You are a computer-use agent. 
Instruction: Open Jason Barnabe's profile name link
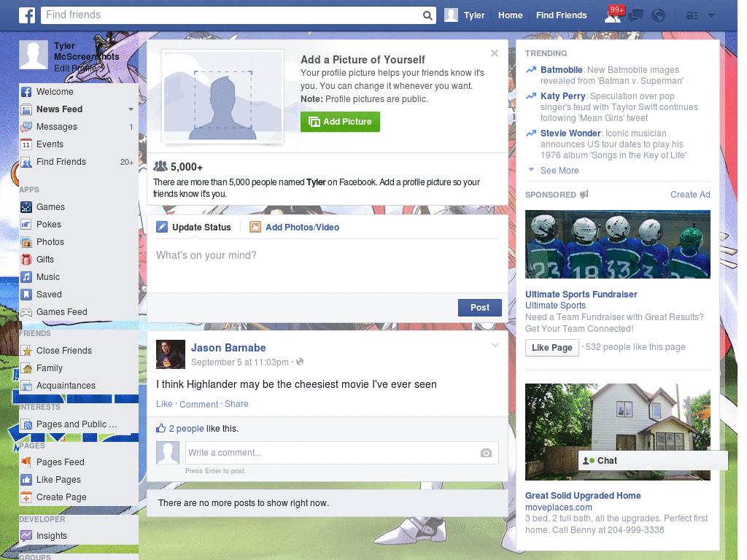tap(228, 348)
